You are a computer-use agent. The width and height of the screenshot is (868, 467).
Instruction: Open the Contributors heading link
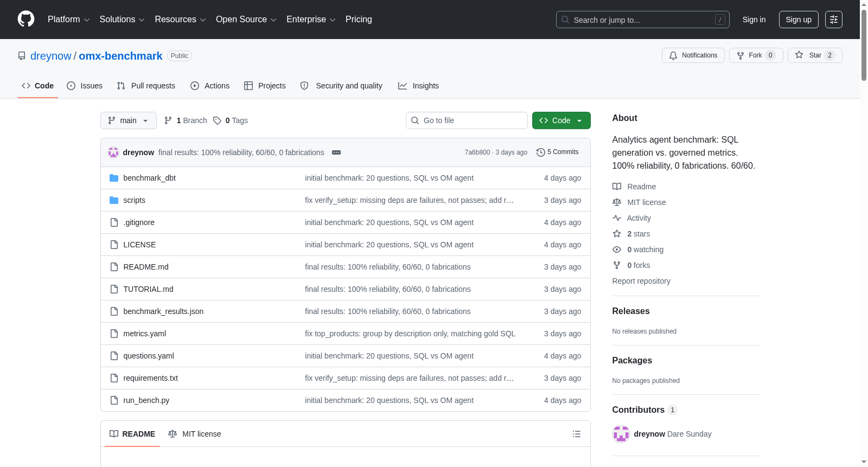[x=645, y=410]
